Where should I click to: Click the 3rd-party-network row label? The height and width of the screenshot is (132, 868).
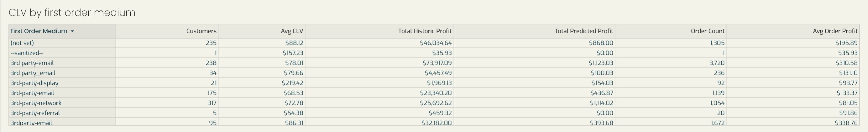pyautogui.click(x=36, y=103)
